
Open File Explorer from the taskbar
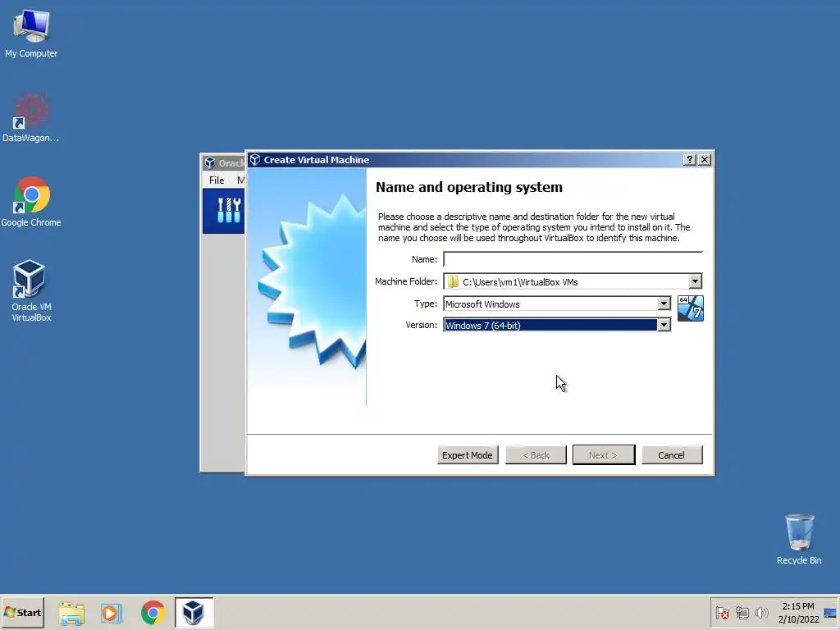pos(71,613)
